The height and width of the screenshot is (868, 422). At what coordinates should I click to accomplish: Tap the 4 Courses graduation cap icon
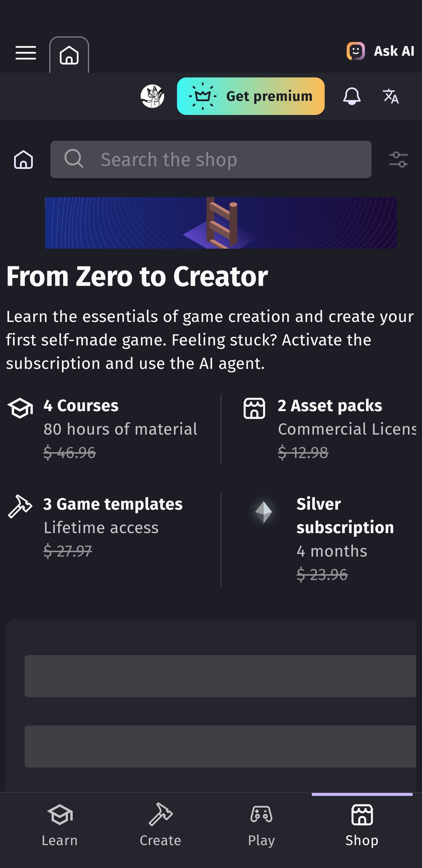tap(20, 408)
